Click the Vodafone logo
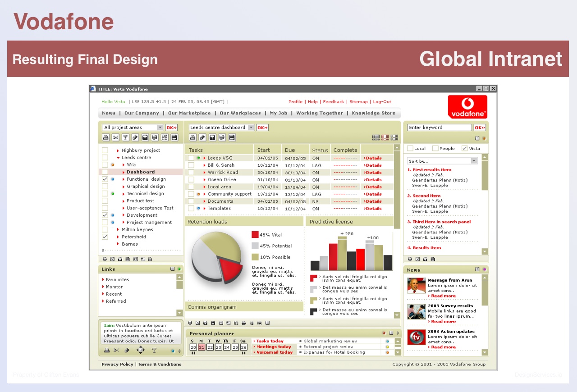The width and height of the screenshot is (577, 392). [x=467, y=107]
